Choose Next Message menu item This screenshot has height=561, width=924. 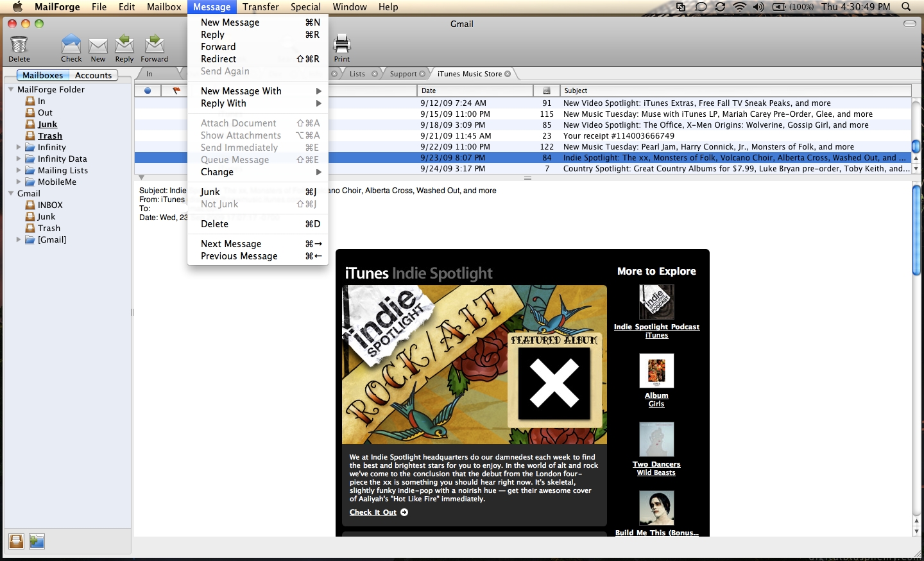coord(258,244)
